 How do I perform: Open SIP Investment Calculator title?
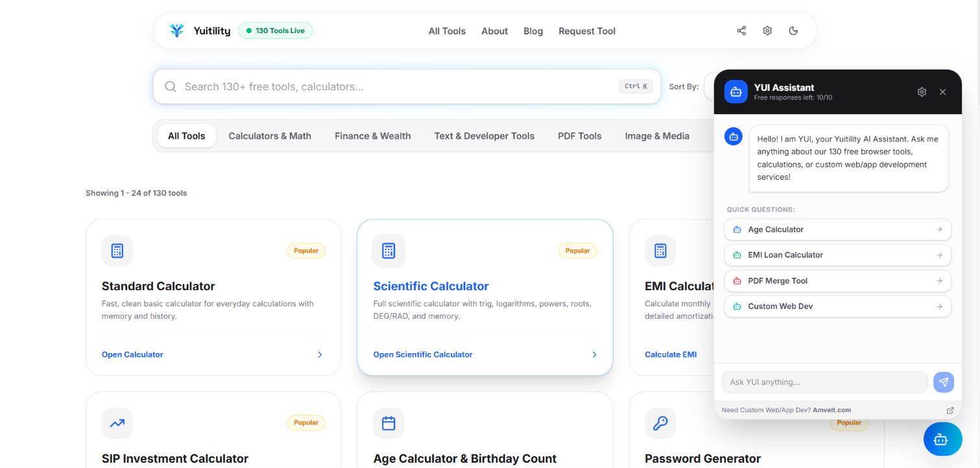175,459
